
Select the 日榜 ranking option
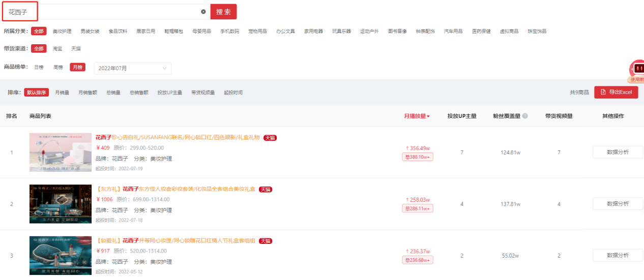tap(39, 68)
